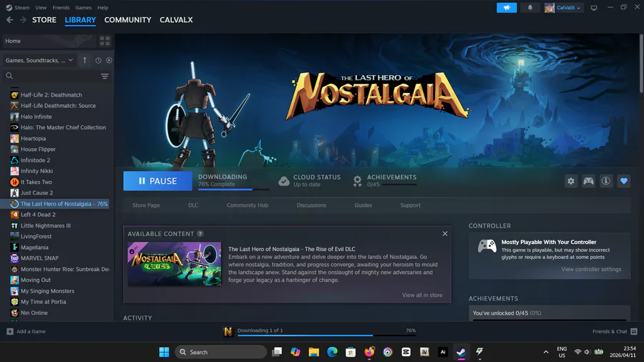Open Microsoft Edge from the taskbar
644x362 pixels.
point(332,352)
